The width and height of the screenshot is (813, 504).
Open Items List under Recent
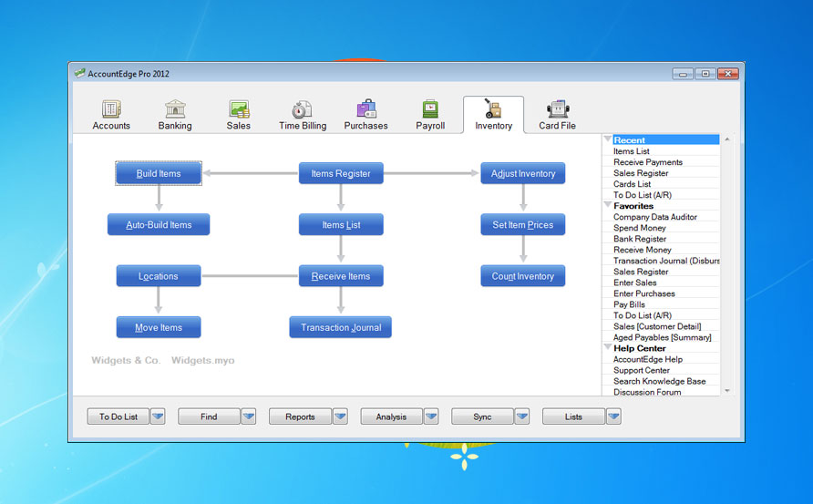coord(631,151)
